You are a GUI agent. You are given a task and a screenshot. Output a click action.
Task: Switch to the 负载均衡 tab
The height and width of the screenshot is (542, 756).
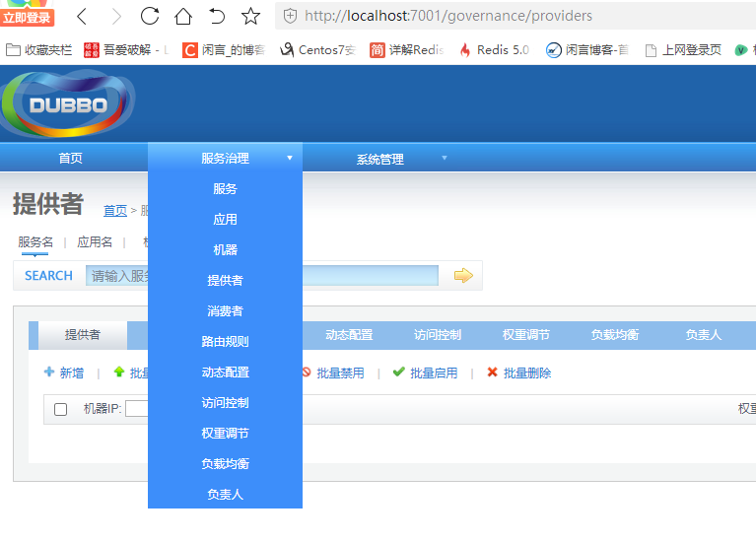point(615,335)
